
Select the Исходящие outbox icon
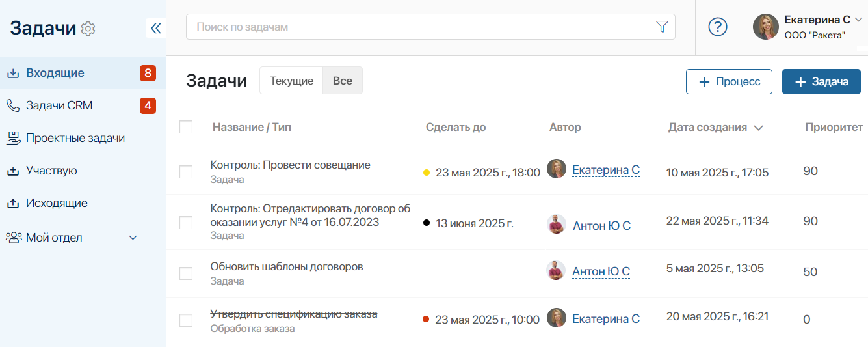point(13,203)
